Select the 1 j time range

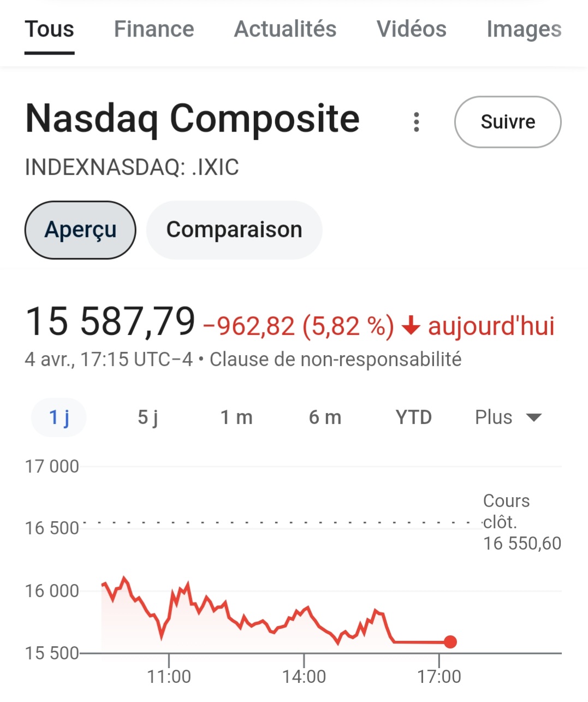pos(59,417)
